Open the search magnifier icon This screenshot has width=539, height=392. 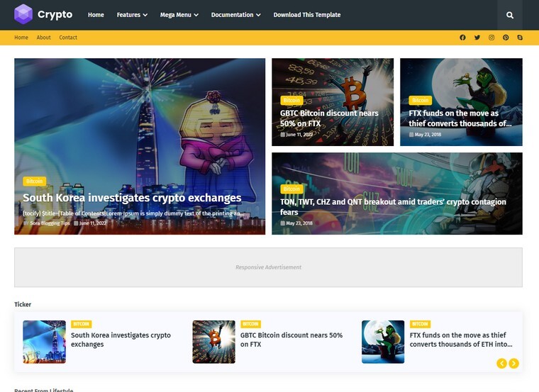(510, 15)
